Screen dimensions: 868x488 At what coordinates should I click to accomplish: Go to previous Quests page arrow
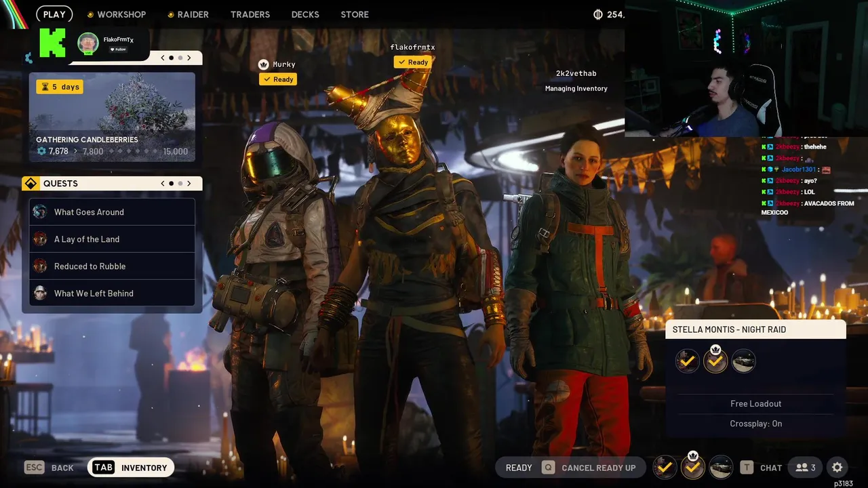tap(163, 183)
